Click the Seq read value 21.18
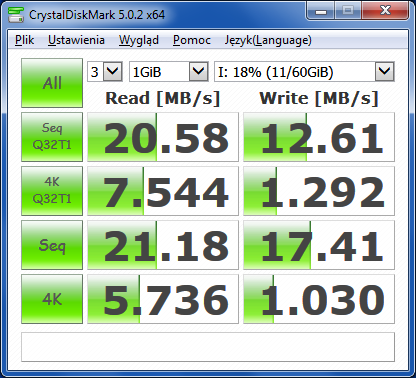This screenshot has width=416, height=378. coord(163,245)
